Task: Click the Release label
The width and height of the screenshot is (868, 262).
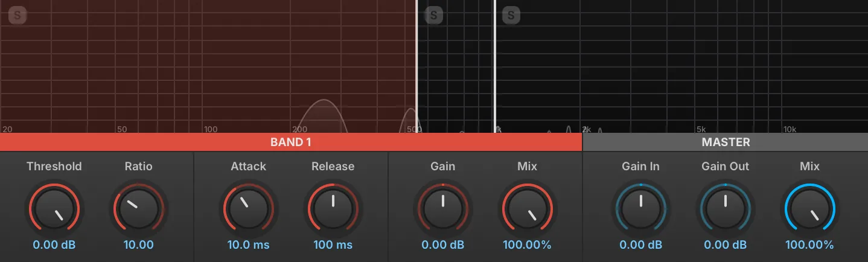Action: (333, 166)
